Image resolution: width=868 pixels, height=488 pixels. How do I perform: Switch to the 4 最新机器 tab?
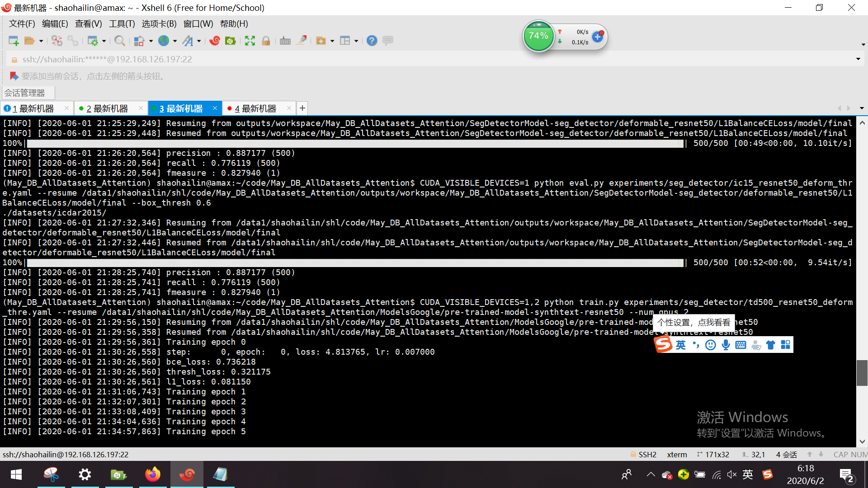pyautogui.click(x=255, y=108)
